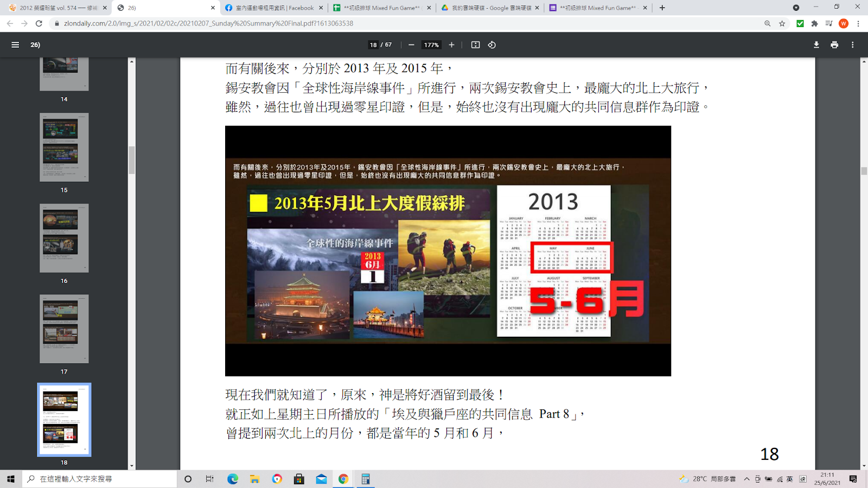Open the weather widget showing 28°C
This screenshot has width=868, height=488.
(x=708, y=479)
